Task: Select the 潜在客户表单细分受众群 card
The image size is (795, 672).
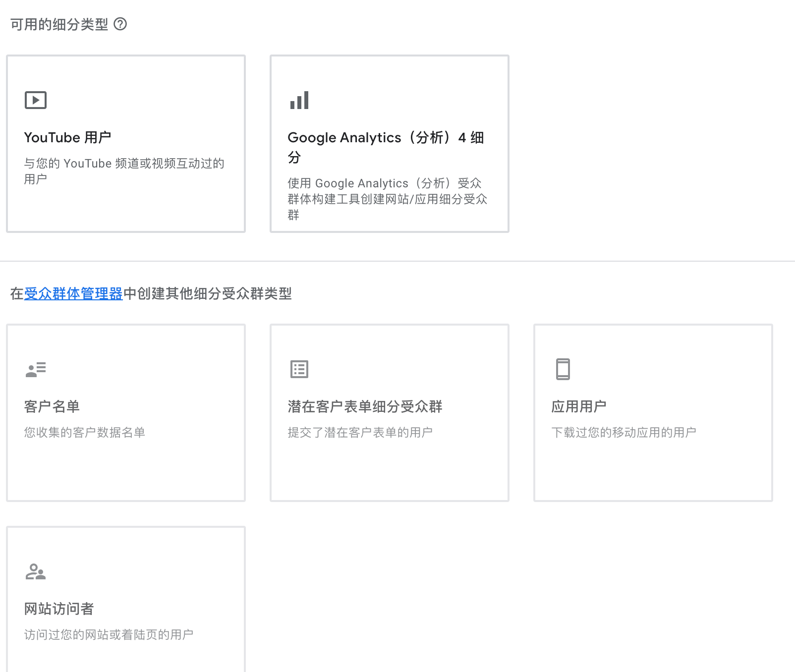Action: click(x=389, y=412)
